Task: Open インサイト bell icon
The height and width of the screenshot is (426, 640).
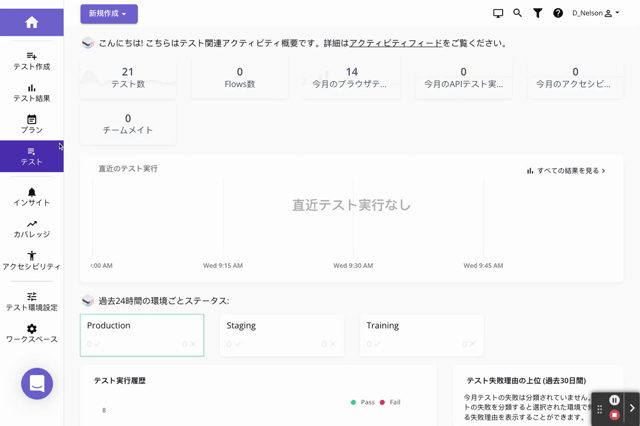Action: point(31,197)
